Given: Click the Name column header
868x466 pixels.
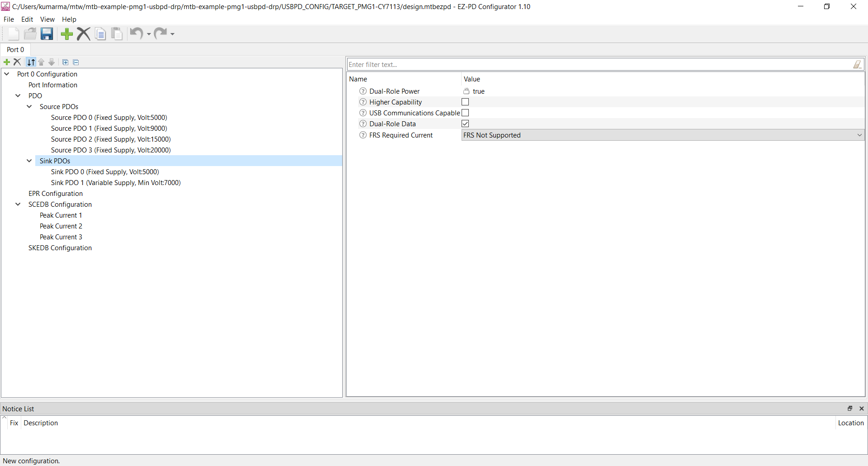Looking at the screenshot, I should click(404, 79).
